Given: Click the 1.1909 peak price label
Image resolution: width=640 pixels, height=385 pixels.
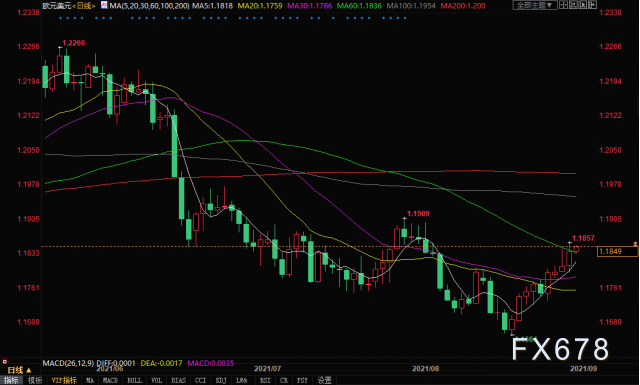Looking at the screenshot, I should point(418,214).
